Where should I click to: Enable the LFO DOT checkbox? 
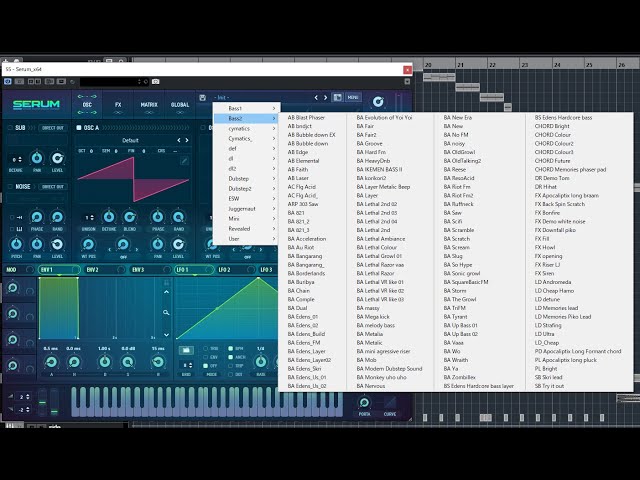231,374
